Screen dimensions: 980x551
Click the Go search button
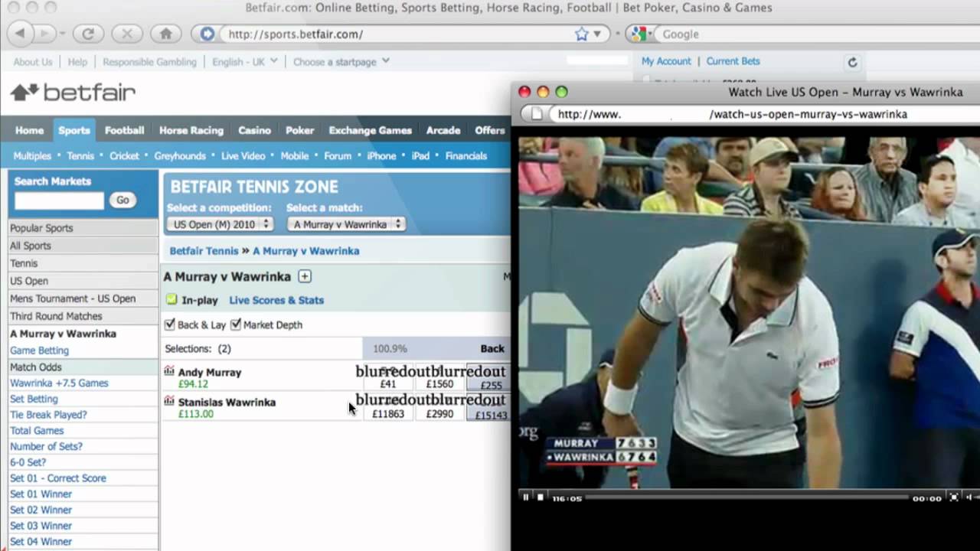[122, 200]
